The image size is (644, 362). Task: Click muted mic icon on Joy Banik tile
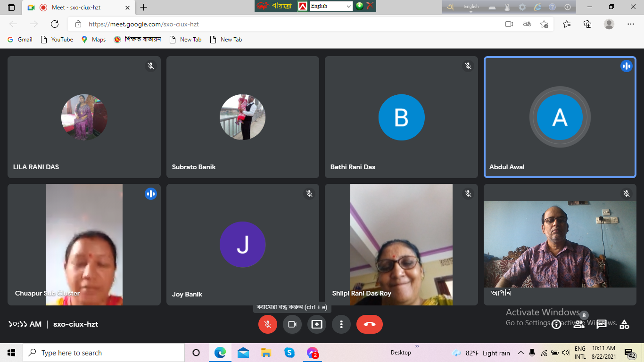click(x=309, y=193)
